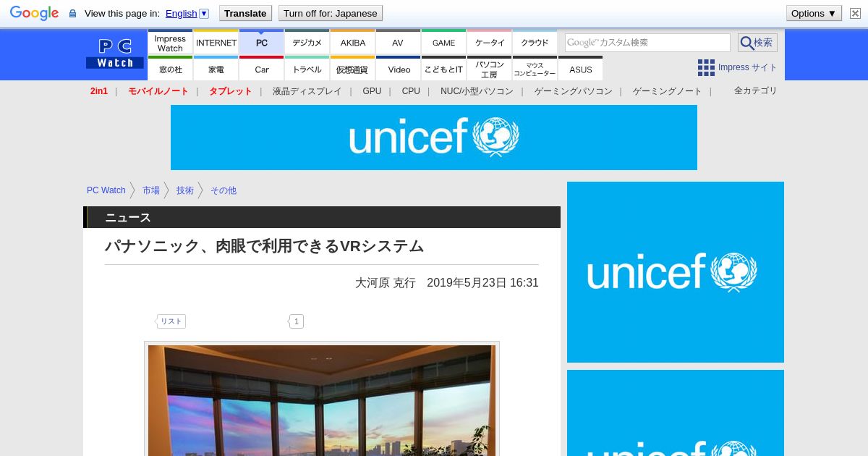Open the AKIBA tab
Screen dimensions: 868x456
[x=353, y=42]
